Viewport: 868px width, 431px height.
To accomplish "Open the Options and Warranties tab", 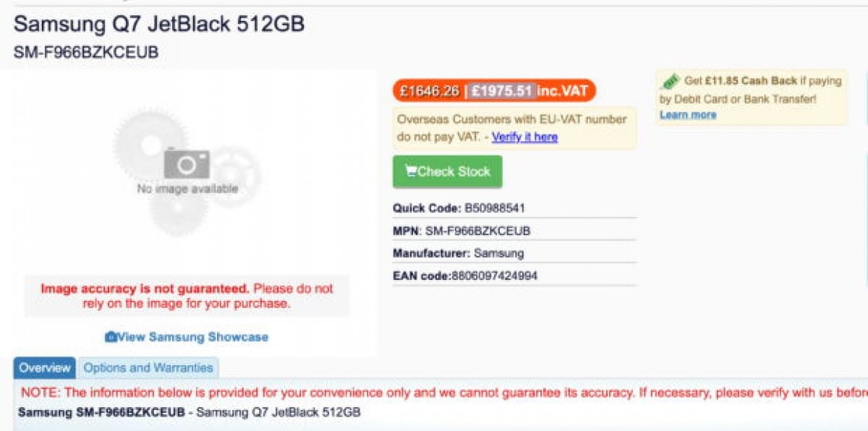I will tap(148, 368).
